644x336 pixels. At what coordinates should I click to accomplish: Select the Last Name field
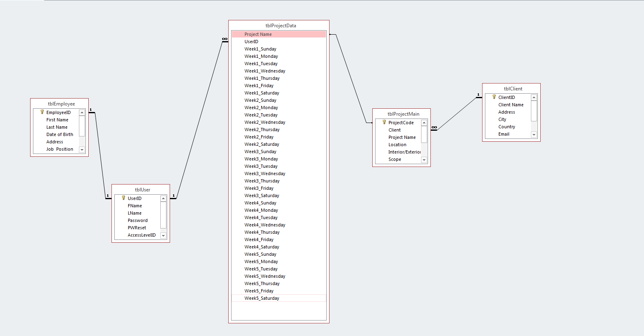pyautogui.click(x=56, y=127)
